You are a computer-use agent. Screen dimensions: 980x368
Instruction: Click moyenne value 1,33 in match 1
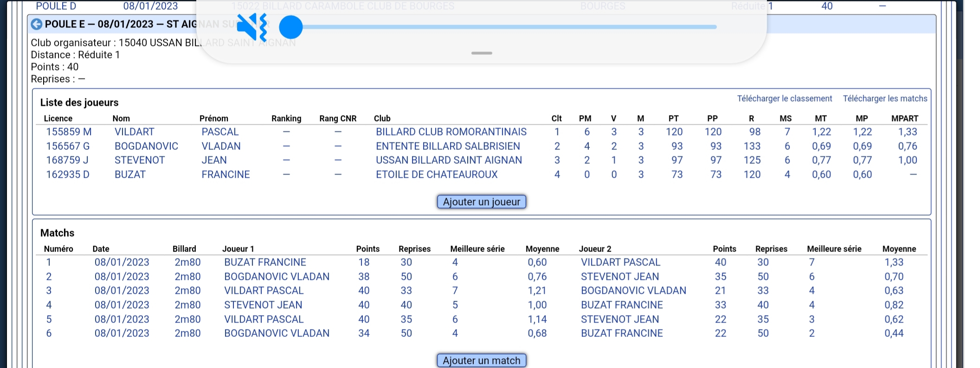[x=894, y=262]
